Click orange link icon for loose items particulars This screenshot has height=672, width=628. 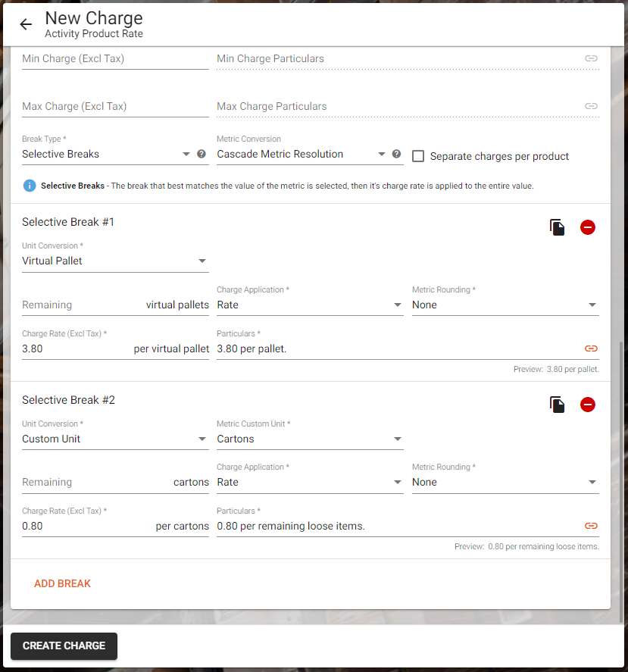pyautogui.click(x=591, y=526)
